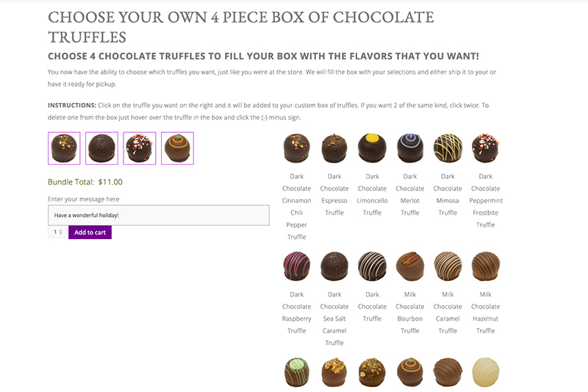588x392 pixels.
Task: Click the third box slot with peppermint truffle
Action: [140, 148]
